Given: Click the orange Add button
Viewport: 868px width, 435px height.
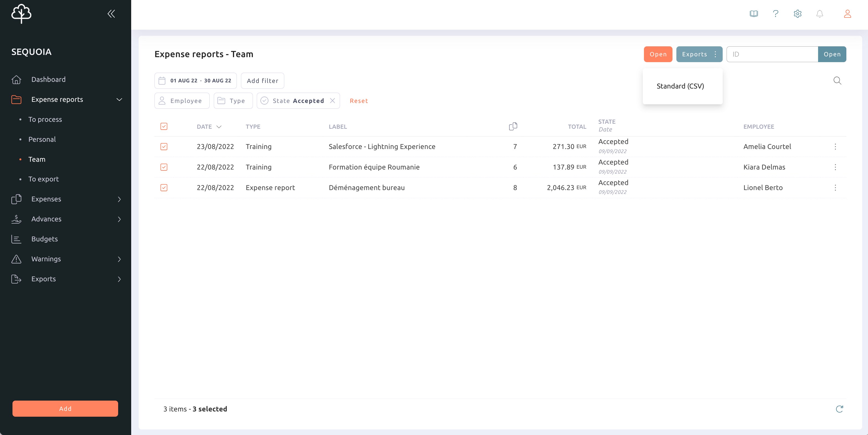Looking at the screenshot, I should pyautogui.click(x=65, y=409).
